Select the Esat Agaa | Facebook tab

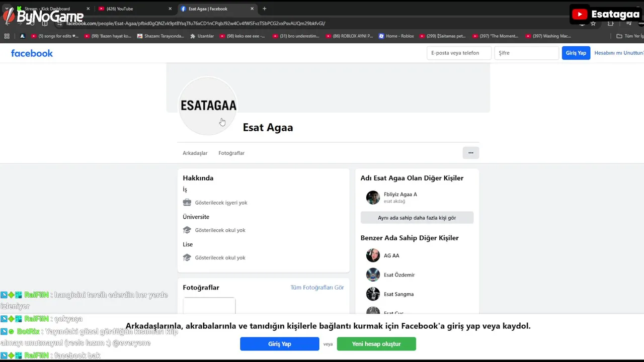point(217,9)
